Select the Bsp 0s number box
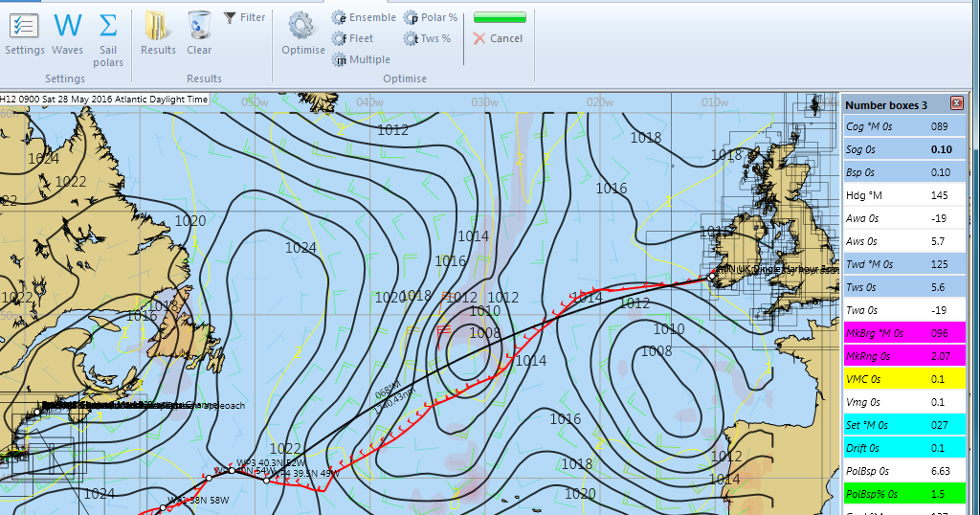Screen dimensions: 980x515 903,172
